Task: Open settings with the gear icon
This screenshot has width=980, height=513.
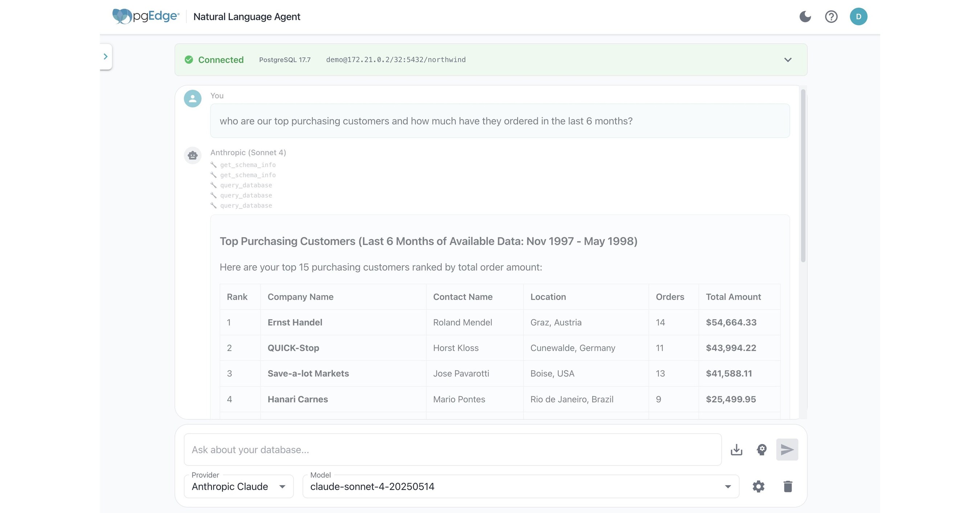Action: pyautogui.click(x=758, y=486)
